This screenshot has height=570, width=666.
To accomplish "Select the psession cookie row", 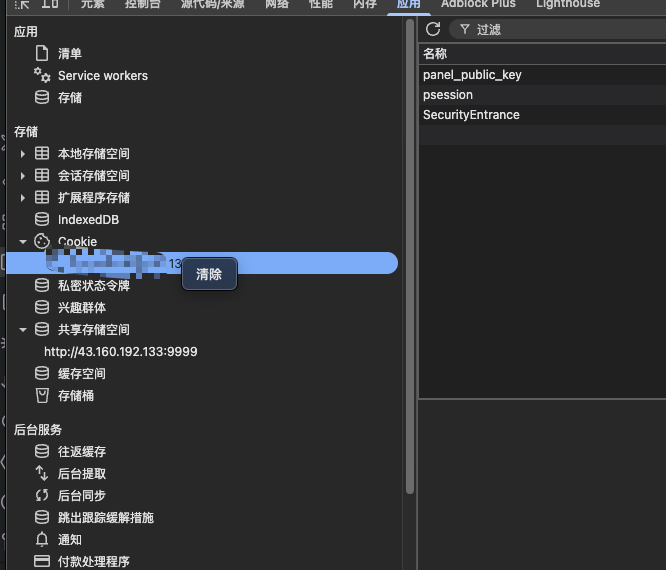I will pyautogui.click(x=448, y=95).
